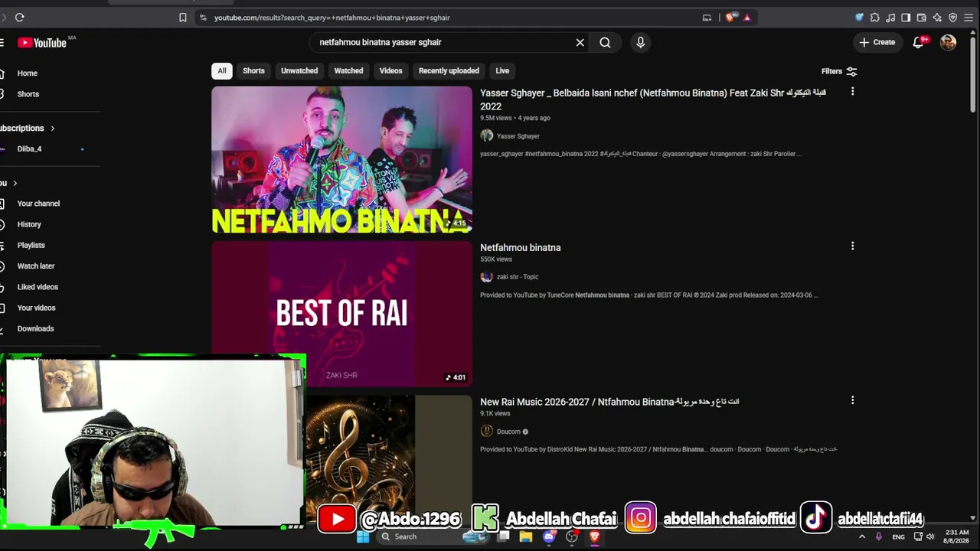Open the Brave Wallet icon
The image size is (980, 551).
921,18
